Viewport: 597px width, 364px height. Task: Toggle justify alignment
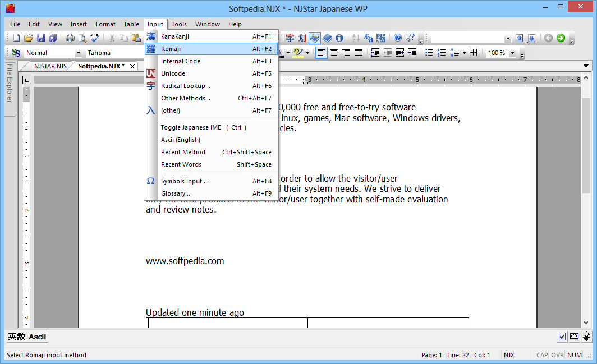(359, 53)
